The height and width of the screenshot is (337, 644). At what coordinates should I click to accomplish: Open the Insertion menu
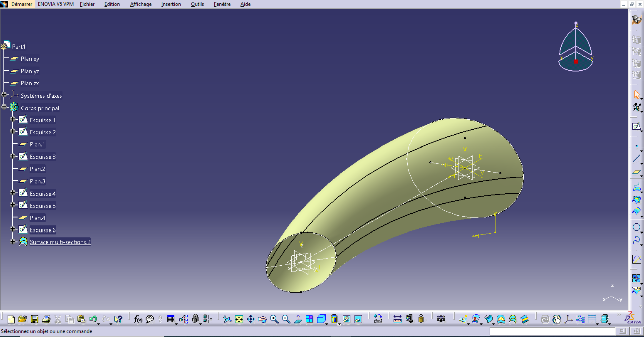tap(171, 4)
